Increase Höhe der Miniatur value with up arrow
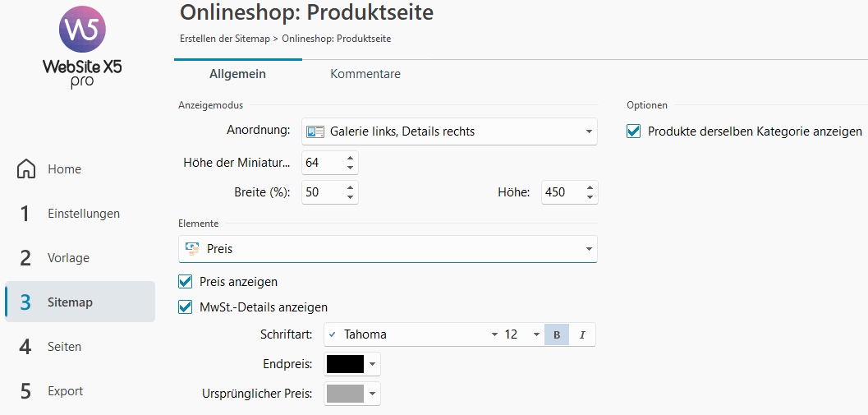The width and height of the screenshot is (868, 415). 350,159
